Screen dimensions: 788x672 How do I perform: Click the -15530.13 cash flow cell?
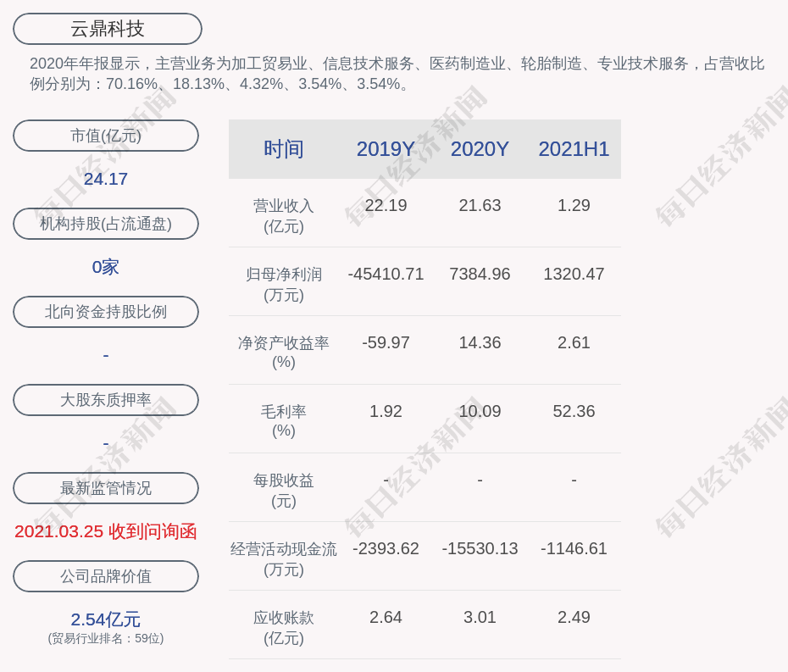[480, 548]
